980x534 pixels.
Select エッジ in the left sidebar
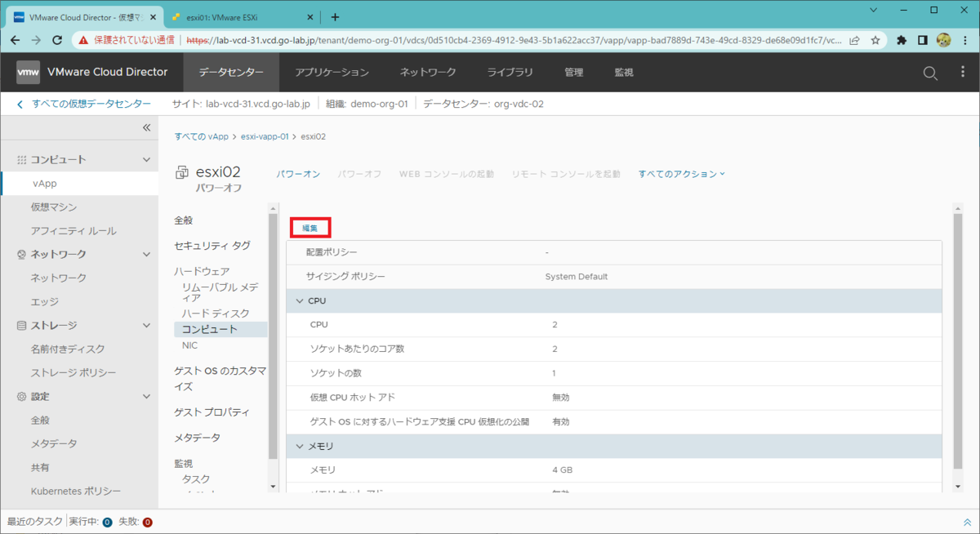coord(45,302)
